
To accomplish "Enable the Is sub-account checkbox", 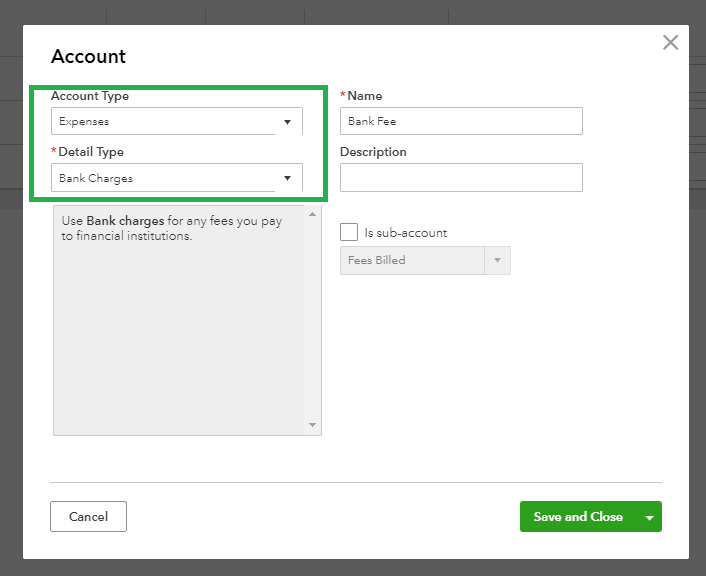I will [349, 232].
